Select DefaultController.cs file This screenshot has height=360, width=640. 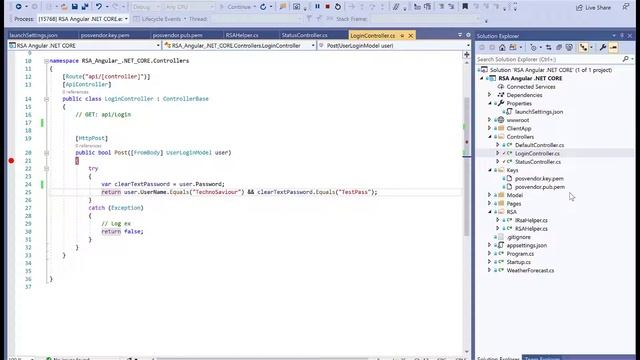pyautogui.click(x=539, y=145)
